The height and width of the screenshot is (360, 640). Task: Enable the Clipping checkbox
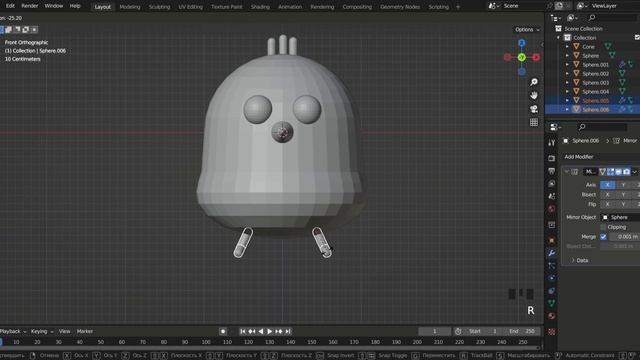(x=603, y=227)
